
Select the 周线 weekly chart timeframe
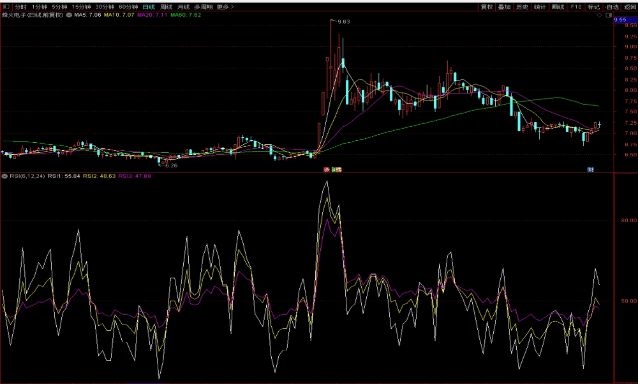[166, 7]
